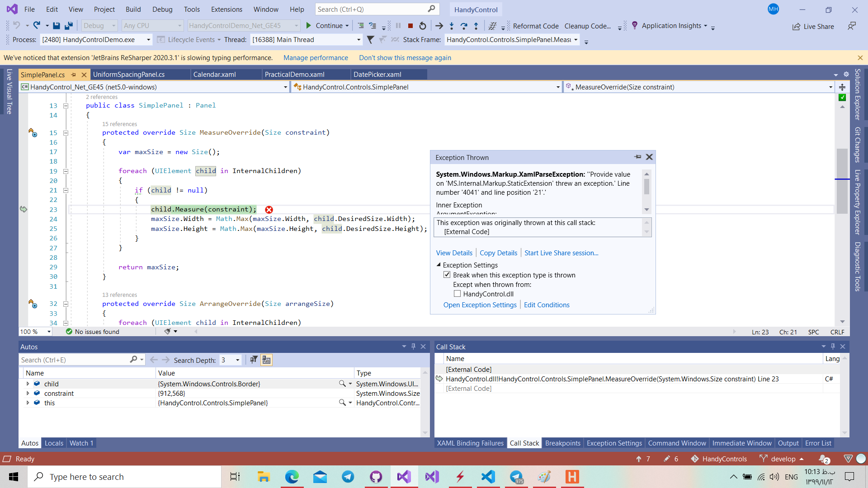The image size is (868, 488).
Task: Click the Restart debugging icon
Action: 423,26
